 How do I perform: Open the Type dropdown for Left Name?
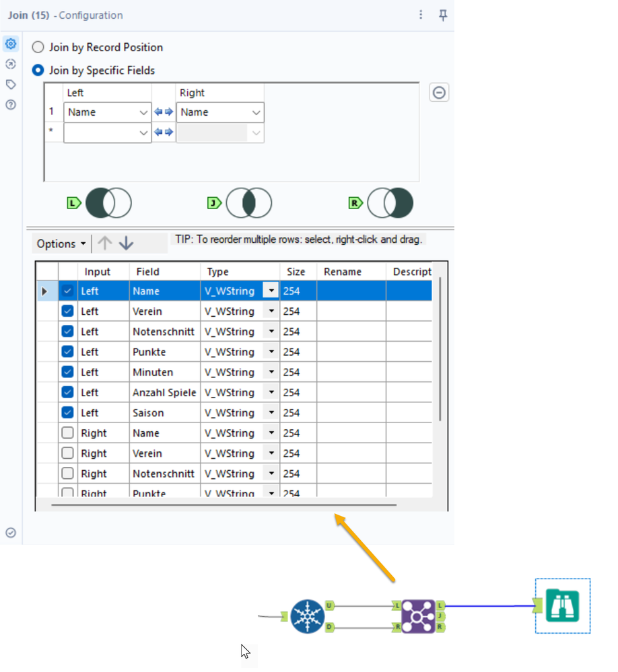(271, 291)
